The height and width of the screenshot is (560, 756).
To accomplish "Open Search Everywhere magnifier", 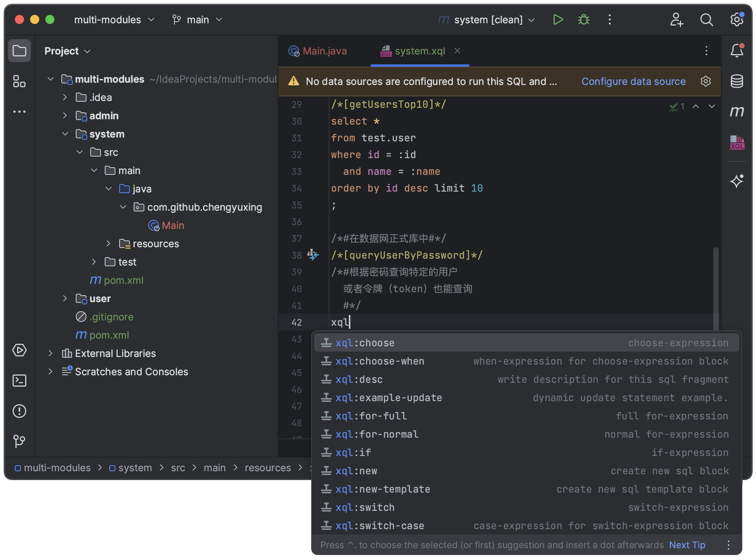I will tap(706, 19).
